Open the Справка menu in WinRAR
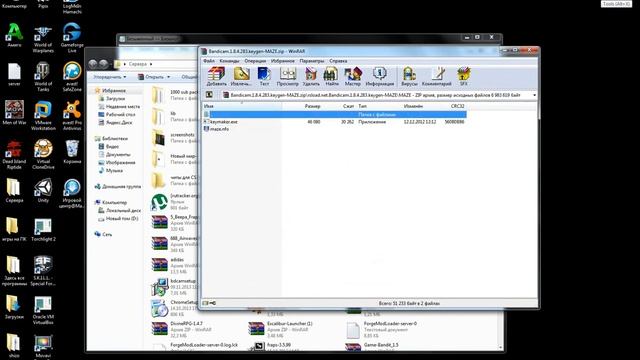This screenshot has height=360, width=640. 338,61
